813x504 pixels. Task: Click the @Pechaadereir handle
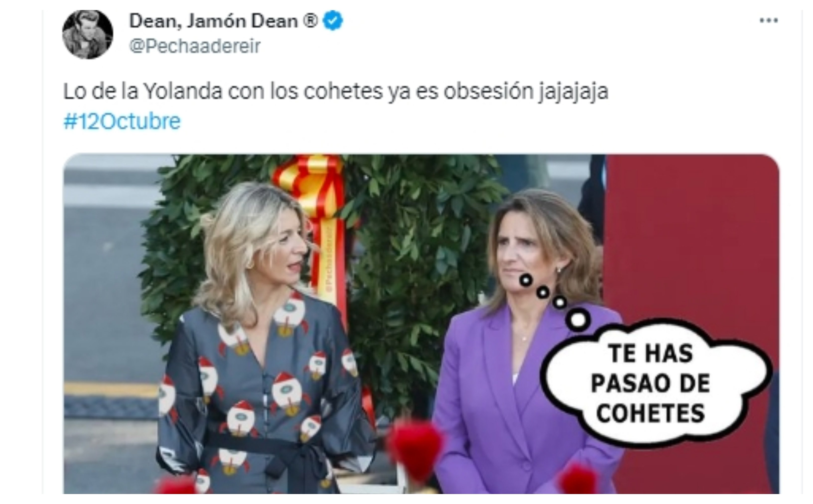(x=195, y=46)
